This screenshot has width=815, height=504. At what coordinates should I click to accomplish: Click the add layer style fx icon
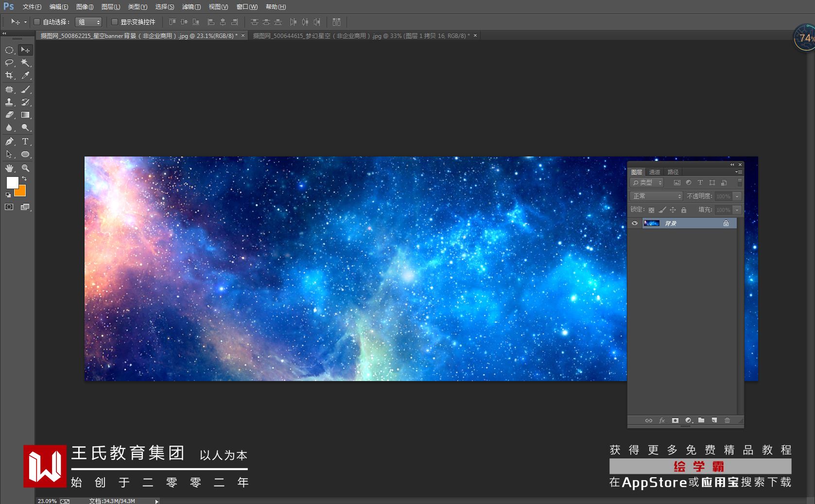pyautogui.click(x=662, y=420)
